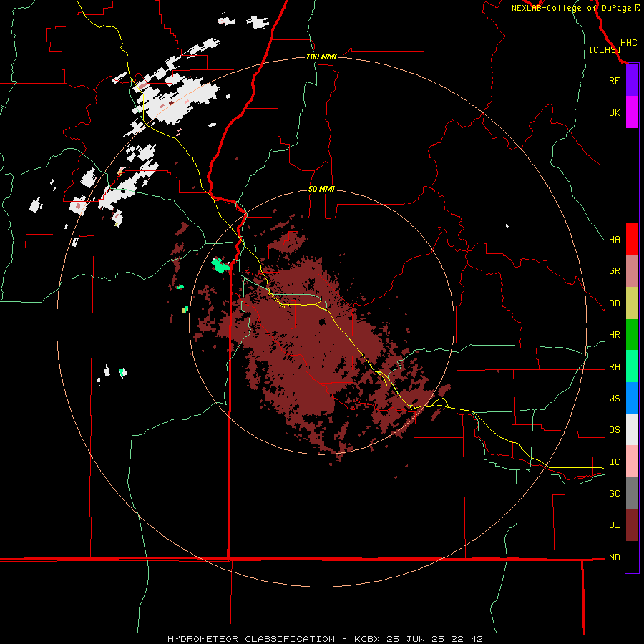Click the UK magenta legend swatch
Screen dimensions: 644x644
coord(632,112)
